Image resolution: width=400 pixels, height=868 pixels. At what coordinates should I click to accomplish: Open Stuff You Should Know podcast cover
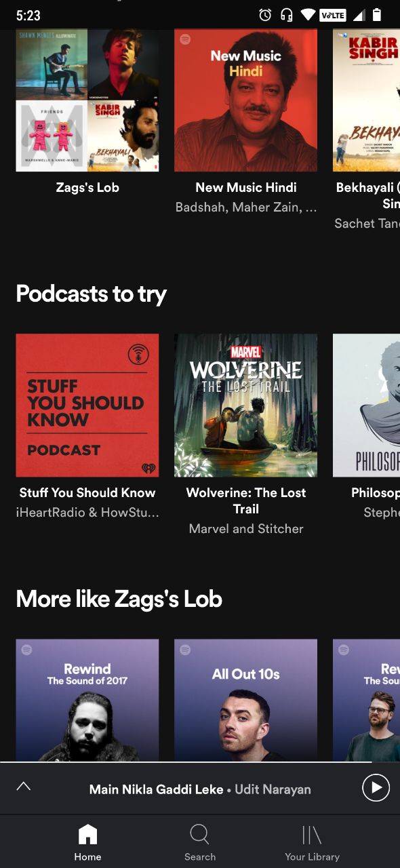(87, 405)
